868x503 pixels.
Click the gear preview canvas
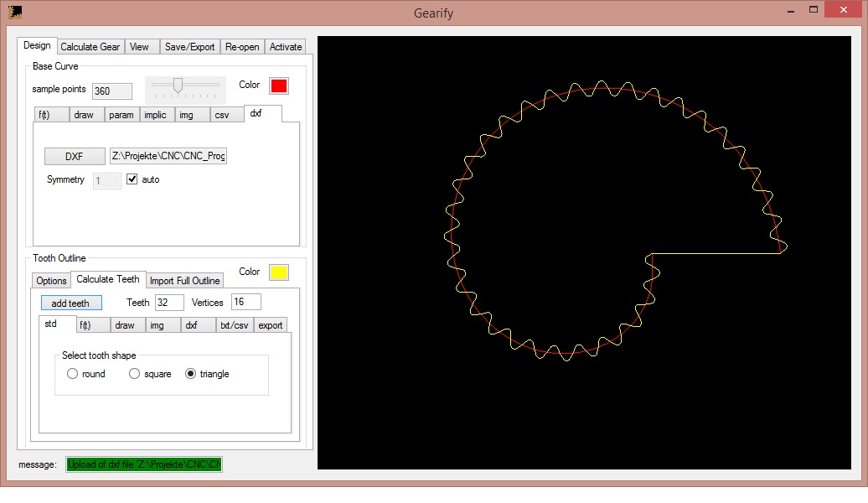[x=584, y=252]
